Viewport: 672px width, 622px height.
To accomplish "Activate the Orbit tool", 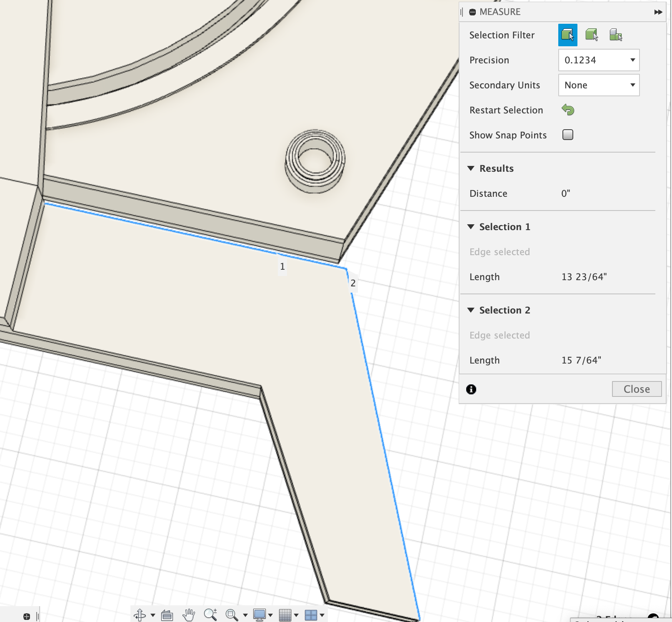I will click(140, 615).
